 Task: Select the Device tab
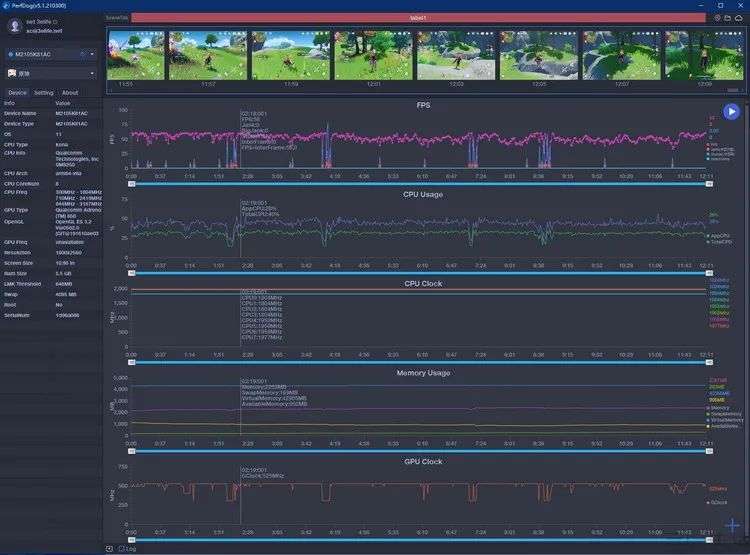18,93
